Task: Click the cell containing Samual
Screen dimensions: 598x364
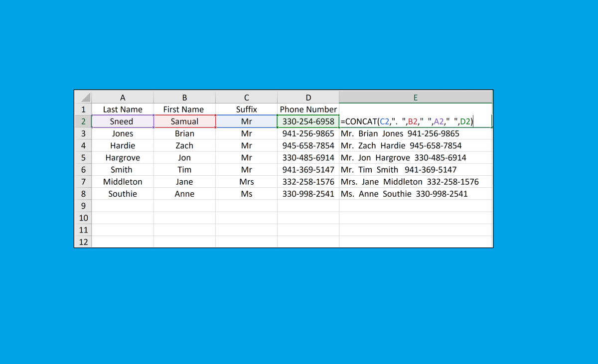Action: (184, 121)
